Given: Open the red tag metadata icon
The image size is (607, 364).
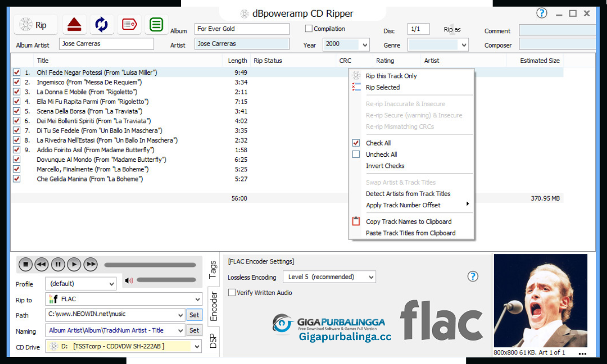Looking at the screenshot, I should pos(129,25).
